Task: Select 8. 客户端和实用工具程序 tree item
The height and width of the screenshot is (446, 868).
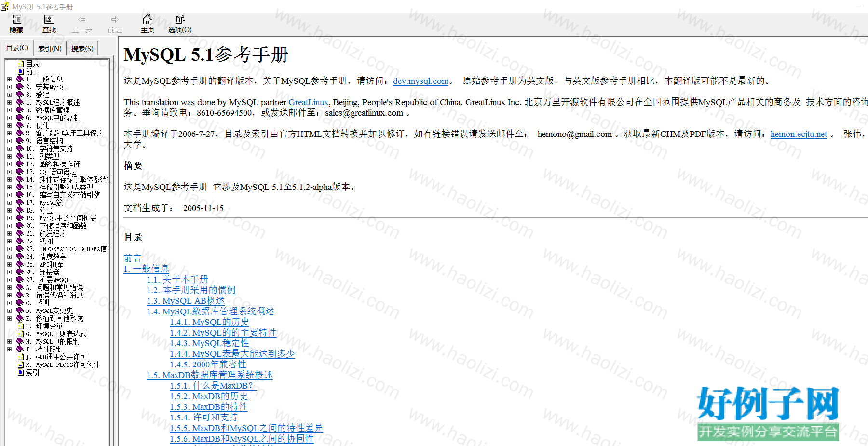Action: coord(65,133)
